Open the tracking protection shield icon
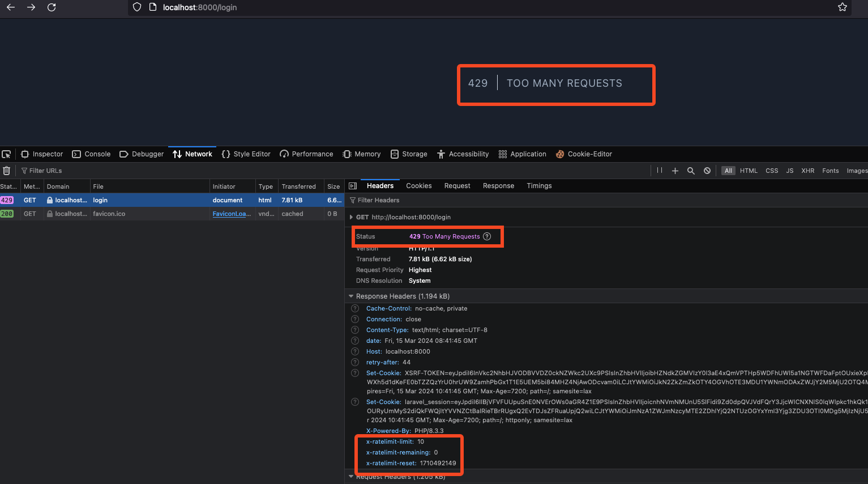Viewport: 868px width, 484px height. 137,7
